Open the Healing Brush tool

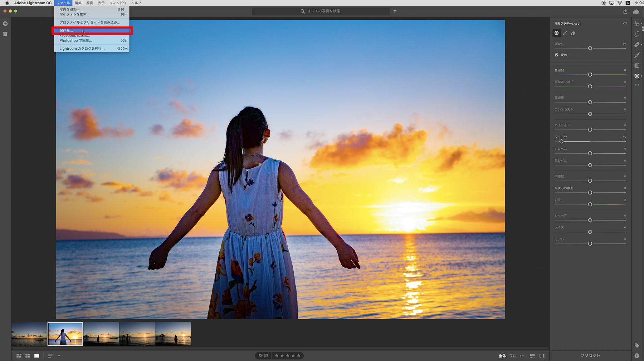coord(637,45)
